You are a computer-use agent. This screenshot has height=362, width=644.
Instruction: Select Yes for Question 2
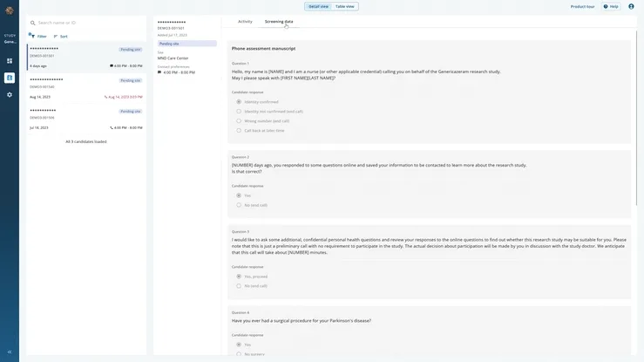click(239, 195)
